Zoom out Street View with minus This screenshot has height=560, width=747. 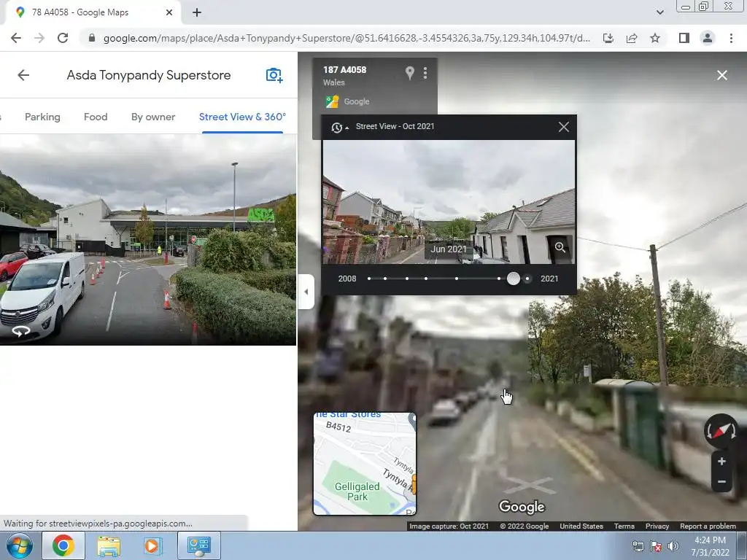click(x=721, y=482)
